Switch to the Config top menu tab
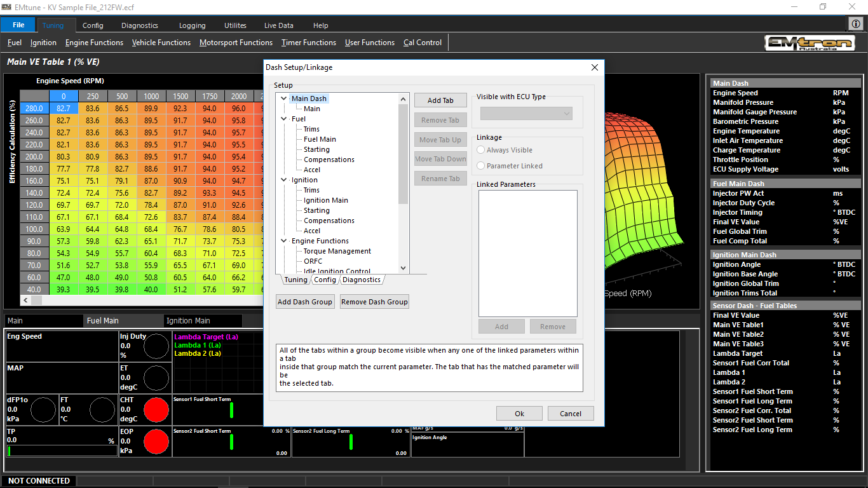 click(93, 25)
